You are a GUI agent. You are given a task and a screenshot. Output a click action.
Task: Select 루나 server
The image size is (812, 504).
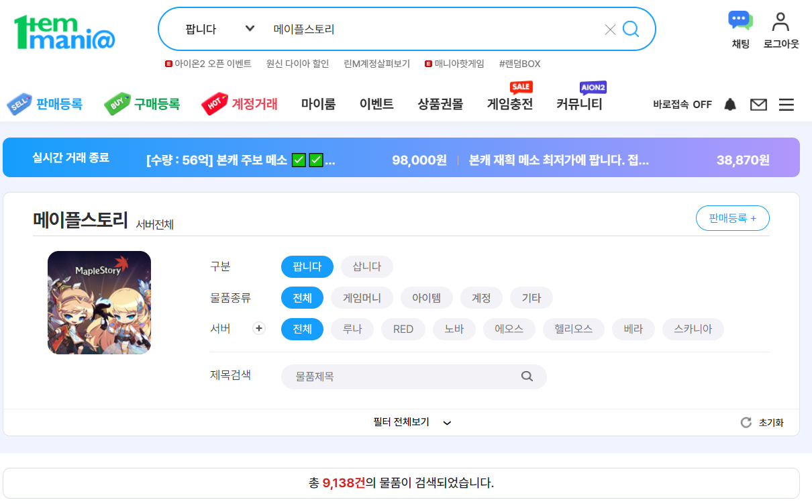(x=353, y=330)
